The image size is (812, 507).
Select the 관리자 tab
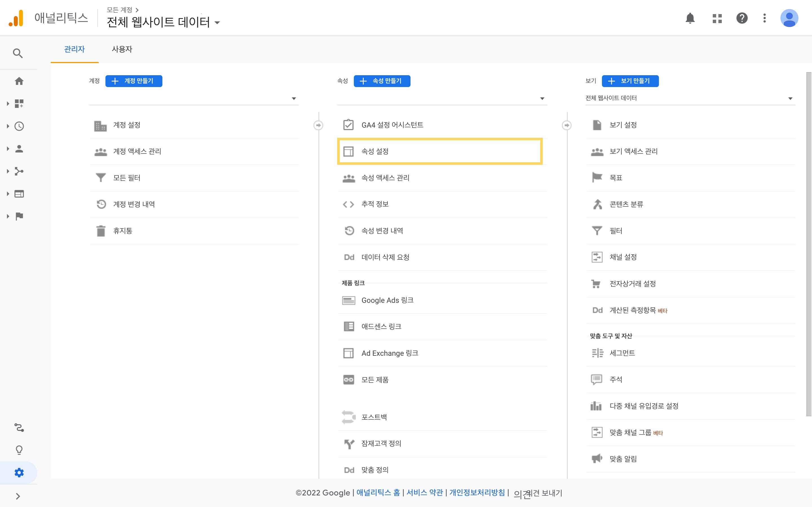tap(74, 49)
